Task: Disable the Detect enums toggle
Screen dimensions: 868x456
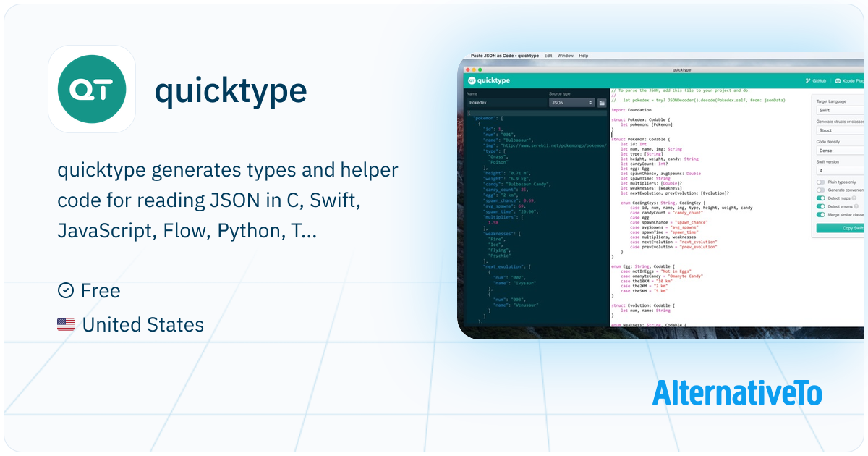Action: [x=820, y=206]
